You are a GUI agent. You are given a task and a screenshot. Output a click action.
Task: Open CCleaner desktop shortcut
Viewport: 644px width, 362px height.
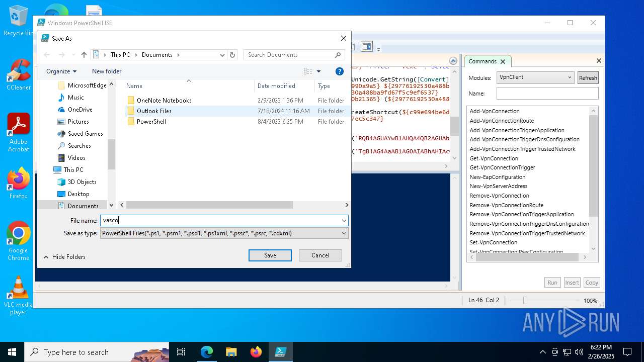[18, 75]
